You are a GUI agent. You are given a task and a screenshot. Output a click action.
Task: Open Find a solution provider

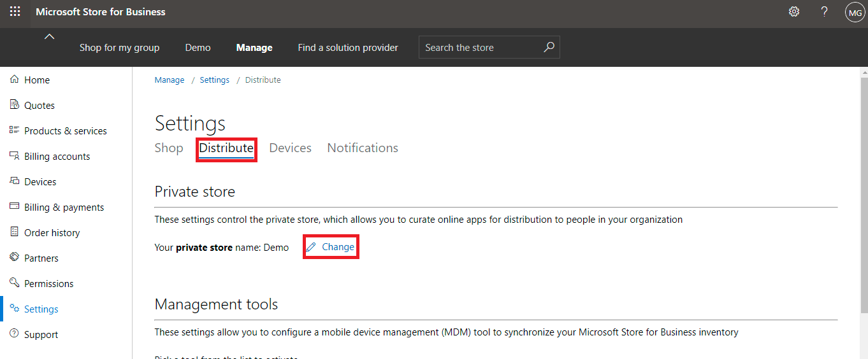point(348,47)
